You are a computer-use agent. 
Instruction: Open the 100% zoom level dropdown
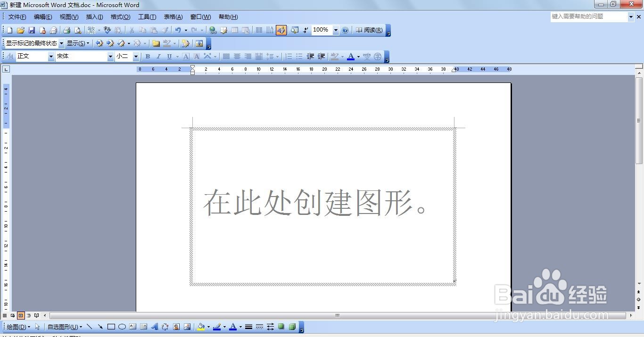tap(335, 30)
